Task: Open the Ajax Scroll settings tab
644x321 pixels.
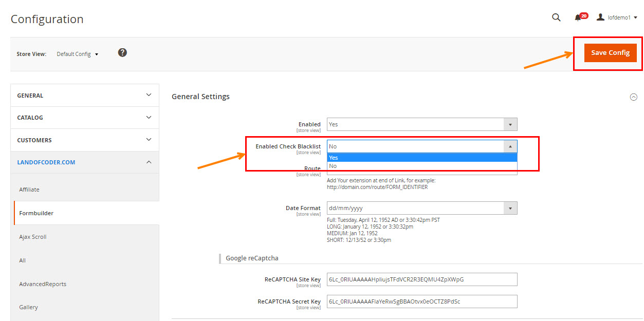Action: [x=33, y=237]
